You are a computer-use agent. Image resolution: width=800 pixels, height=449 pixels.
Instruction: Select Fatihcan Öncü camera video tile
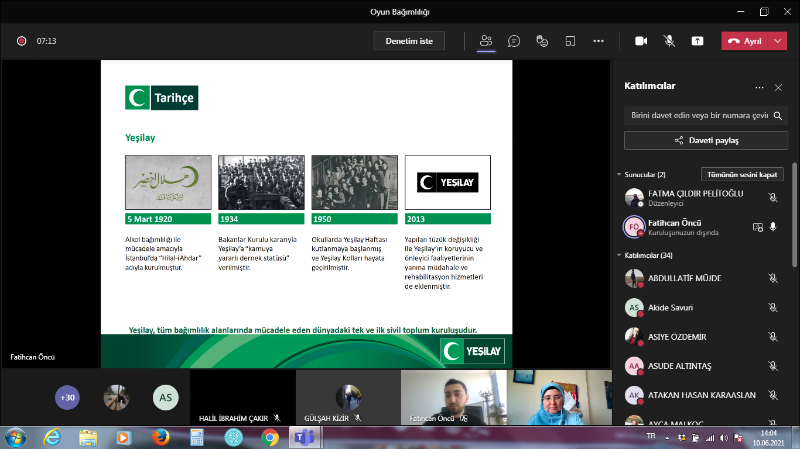click(x=454, y=397)
